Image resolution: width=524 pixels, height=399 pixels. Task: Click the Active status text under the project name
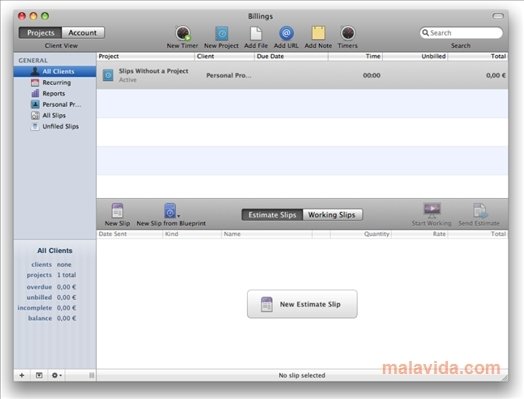click(x=128, y=80)
